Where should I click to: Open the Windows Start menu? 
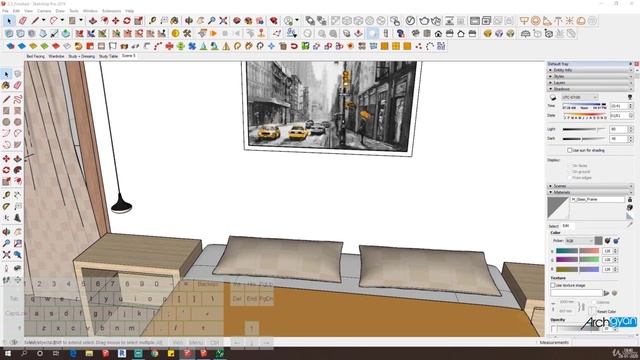tap(8, 353)
